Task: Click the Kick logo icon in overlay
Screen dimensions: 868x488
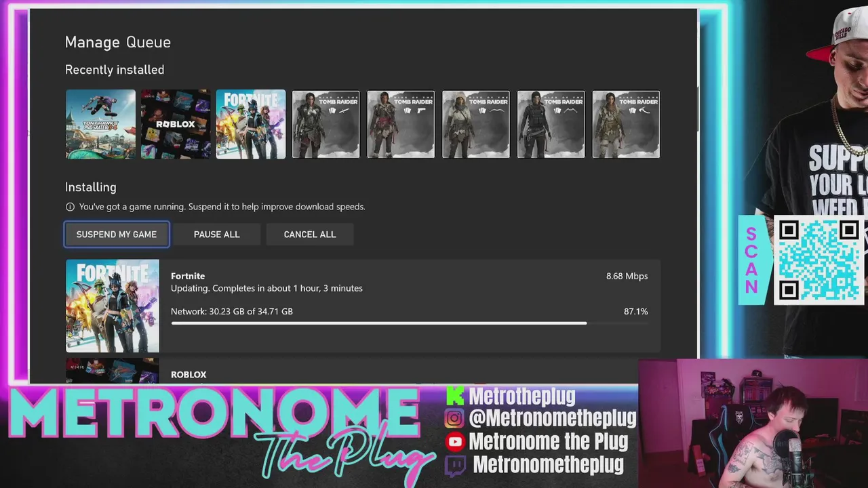Action: 455,396
